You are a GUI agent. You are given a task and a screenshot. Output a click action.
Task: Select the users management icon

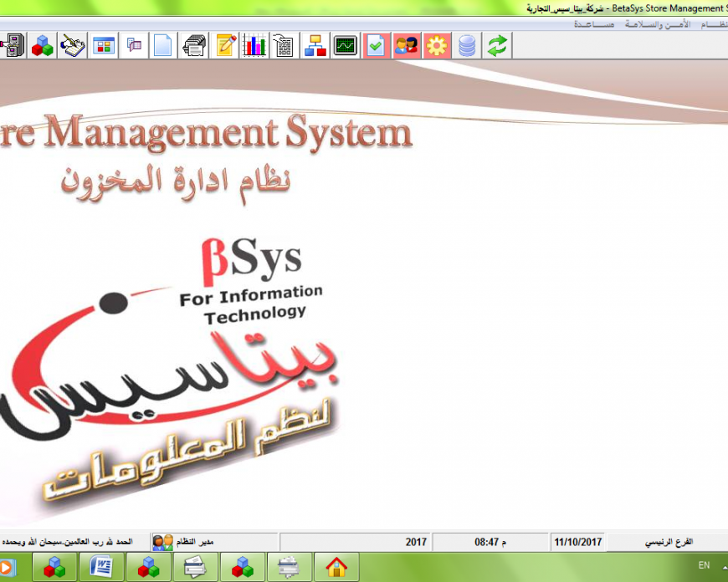[406, 46]
